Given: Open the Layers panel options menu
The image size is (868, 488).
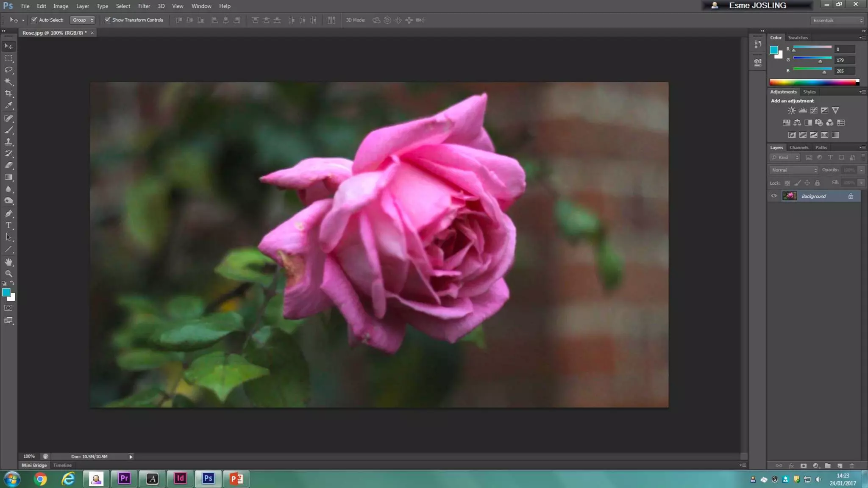Looking at the screenshot, I should (862, 147).
